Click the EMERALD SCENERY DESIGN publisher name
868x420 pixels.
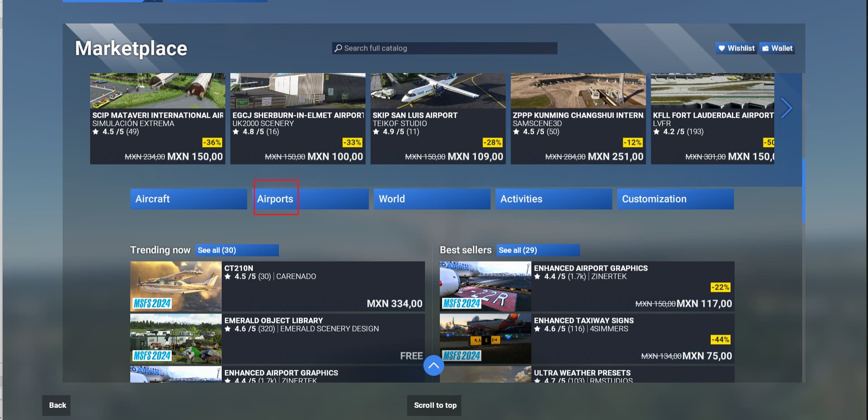point(330,329)
